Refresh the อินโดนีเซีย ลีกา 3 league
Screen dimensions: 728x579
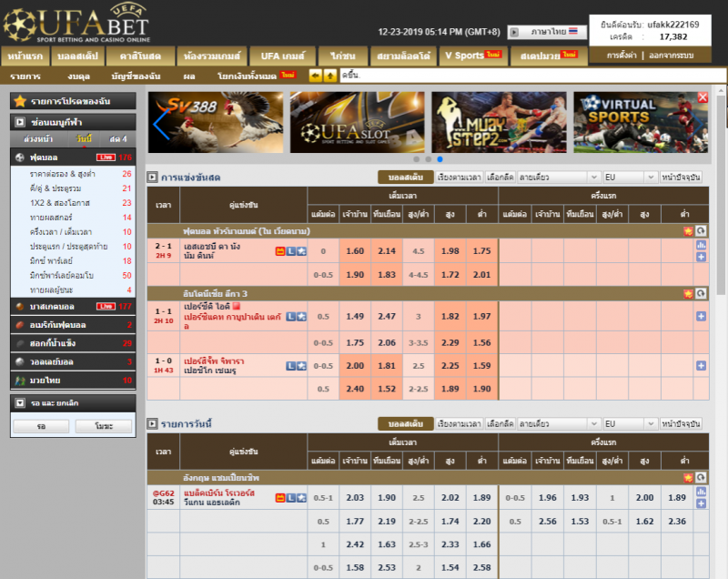701,293
